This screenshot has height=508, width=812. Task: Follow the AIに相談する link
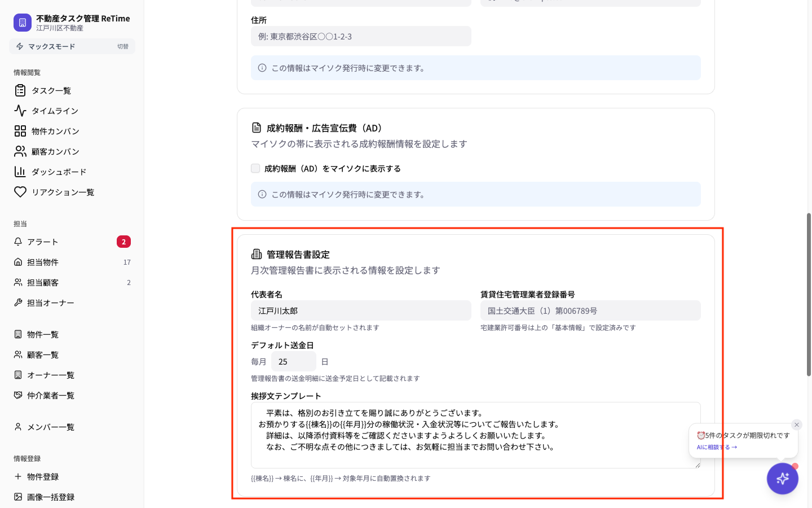tap(717, 447)
